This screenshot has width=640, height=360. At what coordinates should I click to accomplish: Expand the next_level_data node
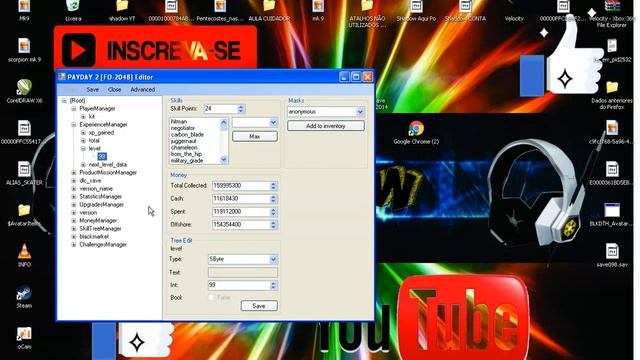(83, 164)
